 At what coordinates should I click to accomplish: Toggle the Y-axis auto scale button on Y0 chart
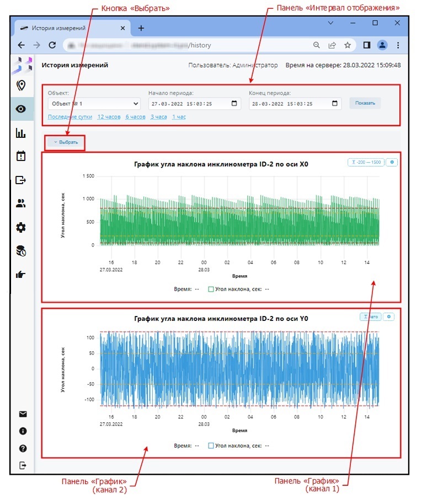(371, 317)
